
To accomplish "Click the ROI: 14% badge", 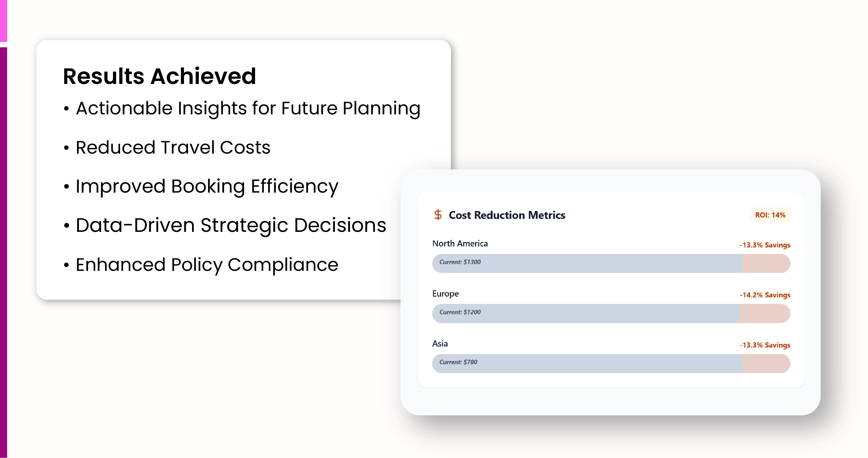I will point(770,215).
